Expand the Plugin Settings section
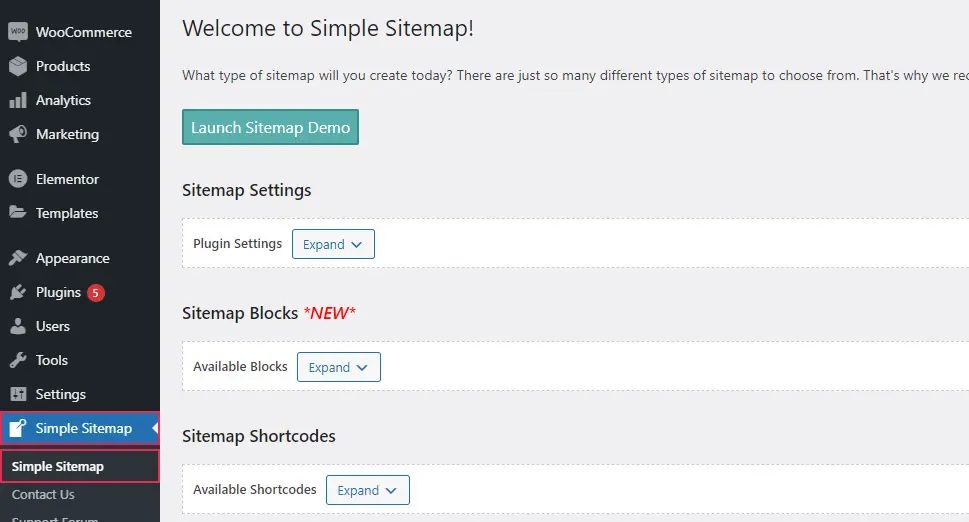Image resolution: width=969 pixels, height=522 pixels. (333, 244)
